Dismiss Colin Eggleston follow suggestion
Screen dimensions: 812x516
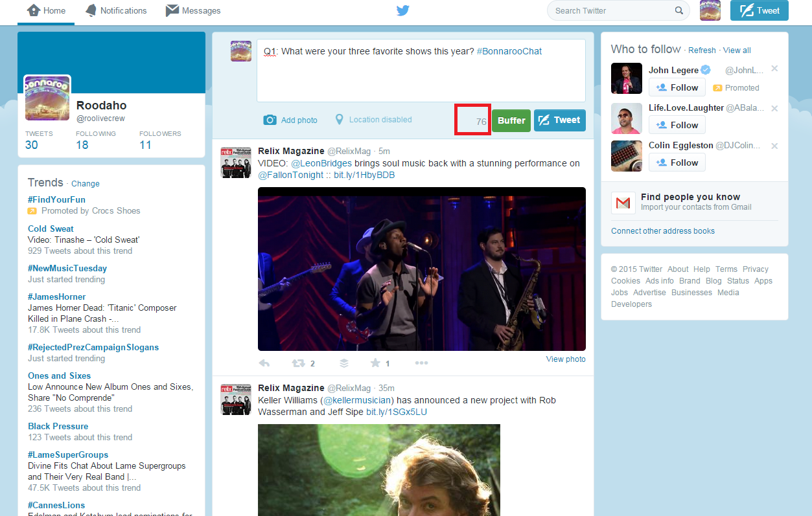(x=774, y=146)
